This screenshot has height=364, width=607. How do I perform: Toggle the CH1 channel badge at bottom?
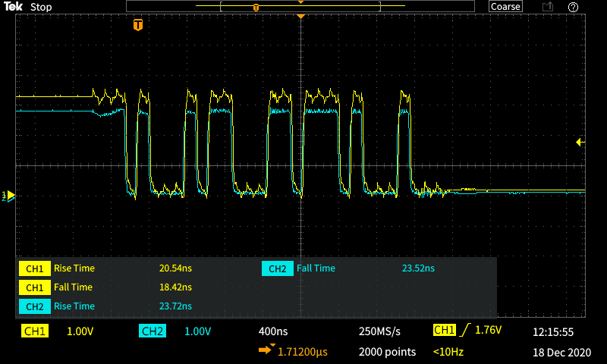click(35, 331)
